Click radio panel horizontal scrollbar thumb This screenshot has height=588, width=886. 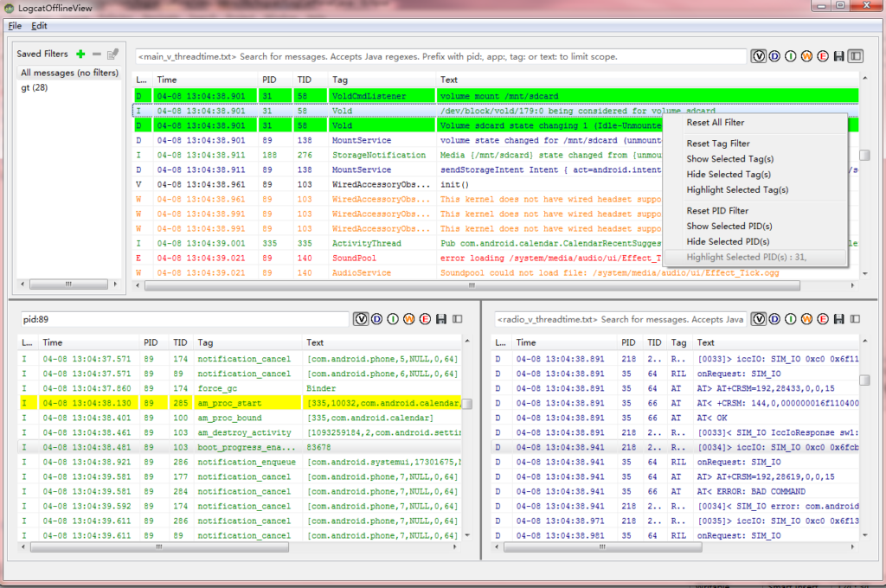(603, 546)
